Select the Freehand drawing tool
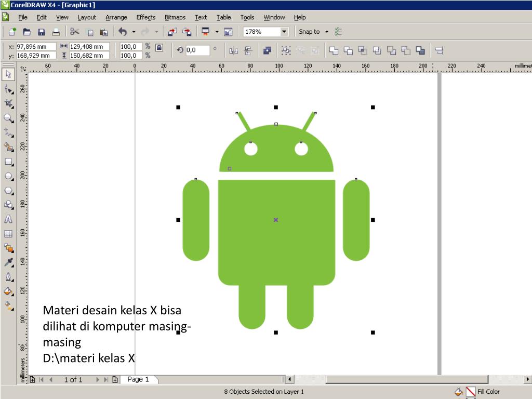Image resolution: width=532 pixels, height=399 pixels. coord(8,132)
